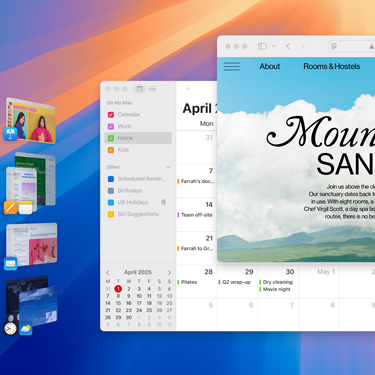Select 15 in the mini calendar
375x375 pixels.
coord(118,303)
